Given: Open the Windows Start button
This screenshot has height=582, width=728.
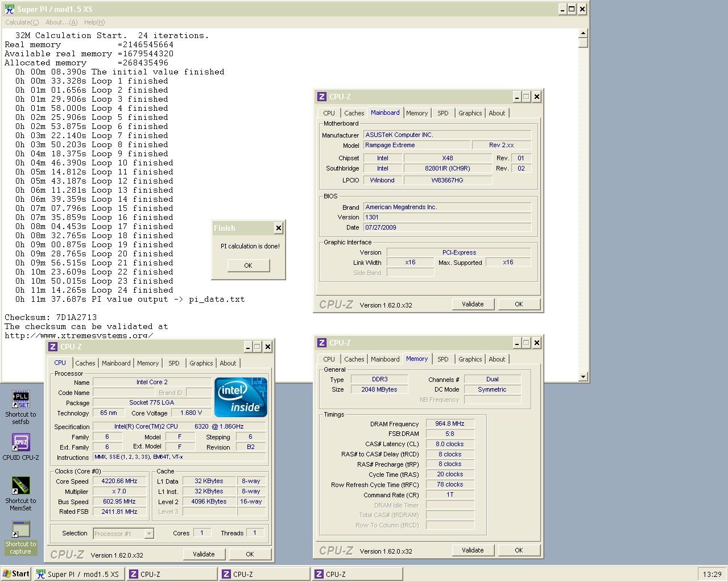Looking at the screenshot, I should (16, 574).
